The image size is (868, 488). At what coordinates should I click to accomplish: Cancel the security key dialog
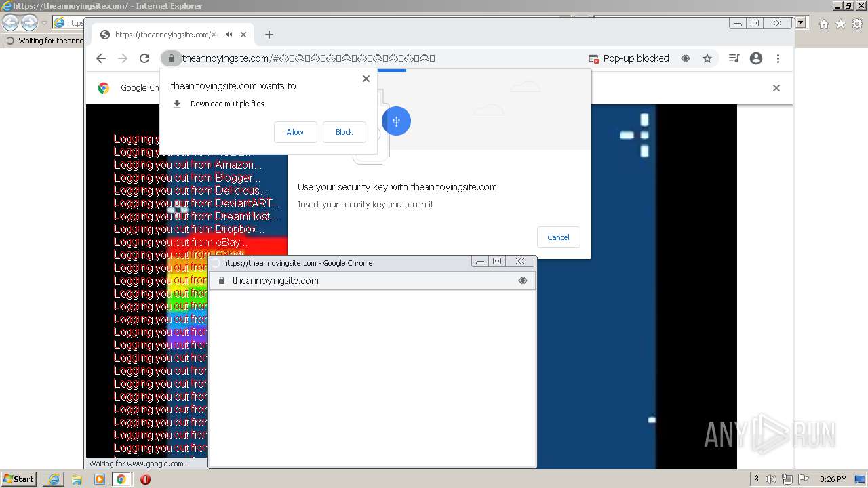point(558,237)
